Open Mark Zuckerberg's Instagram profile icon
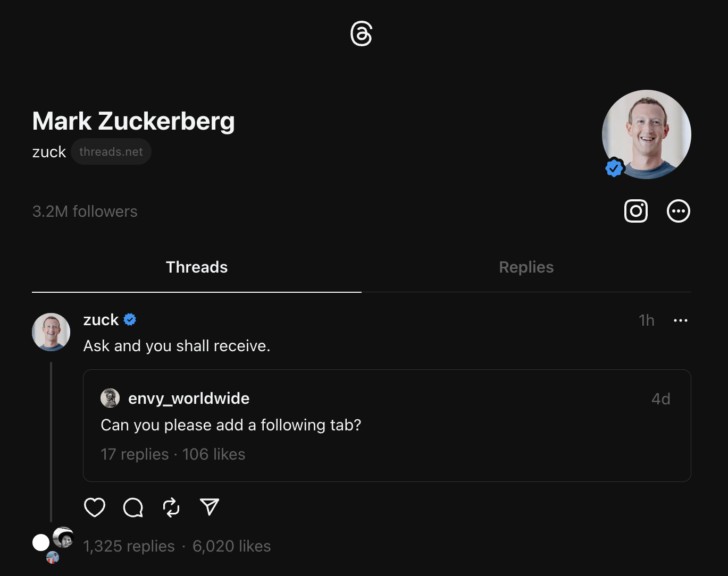Viewport: 728px width, 576px height. coord(635,211)
